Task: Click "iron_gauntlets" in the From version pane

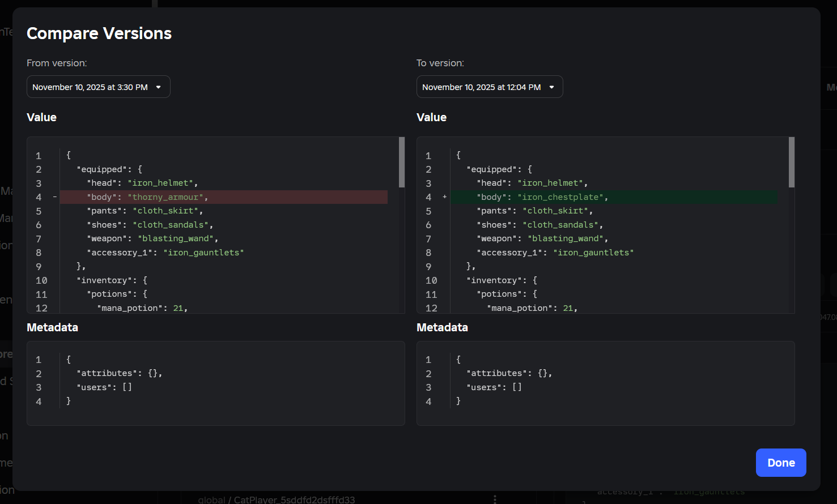Action: coord(203,253)
